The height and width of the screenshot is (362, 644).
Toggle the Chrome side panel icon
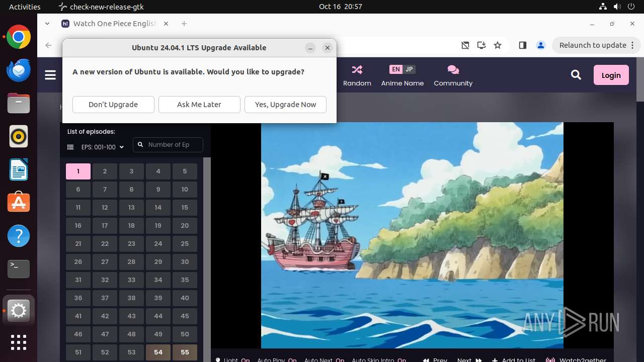coord(523,45)
